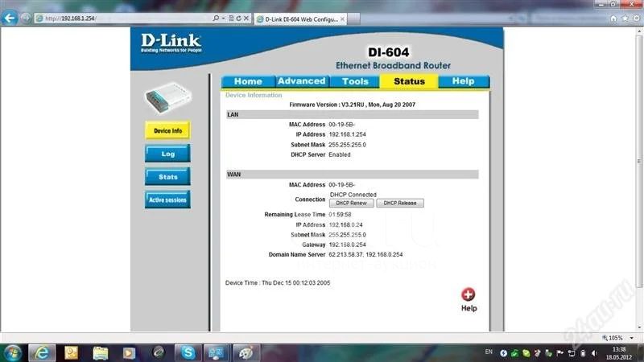Open the Stats page
This screenshot has width=644, height=362.
coord(167,177)
